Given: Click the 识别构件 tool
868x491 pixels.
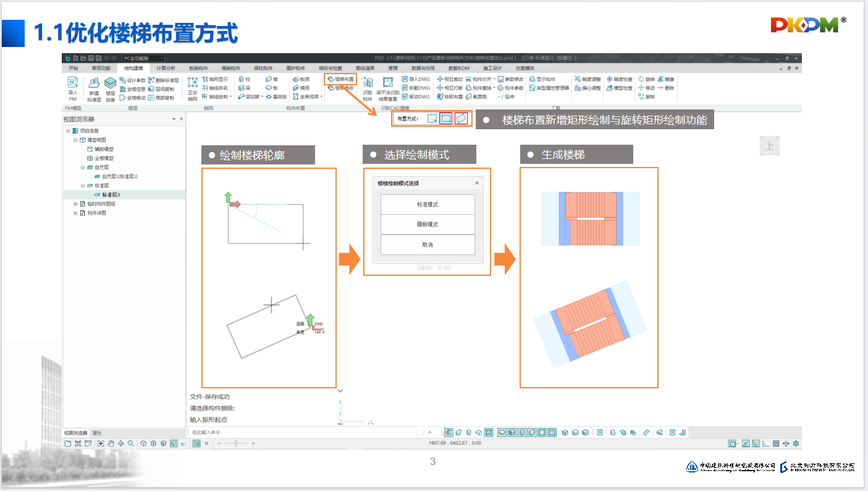Looking at the screenshot, I should [x=368, y=89].
